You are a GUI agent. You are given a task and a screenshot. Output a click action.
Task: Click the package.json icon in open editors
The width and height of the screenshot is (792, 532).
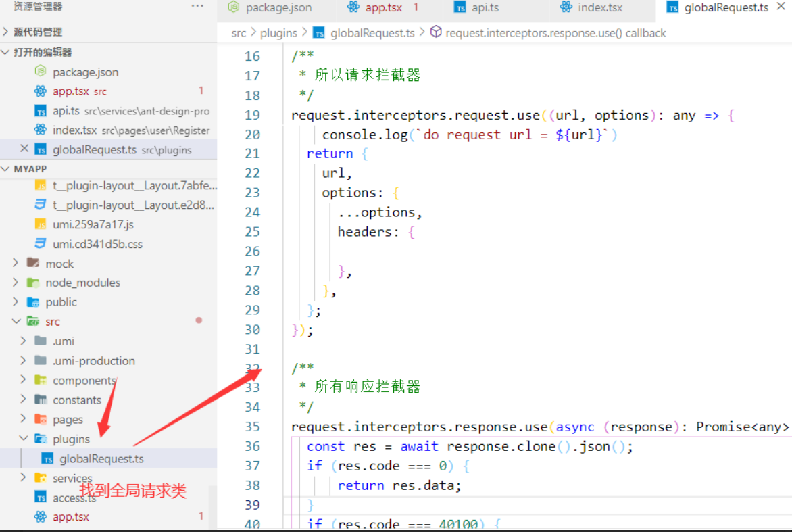[x=41, y=72]
